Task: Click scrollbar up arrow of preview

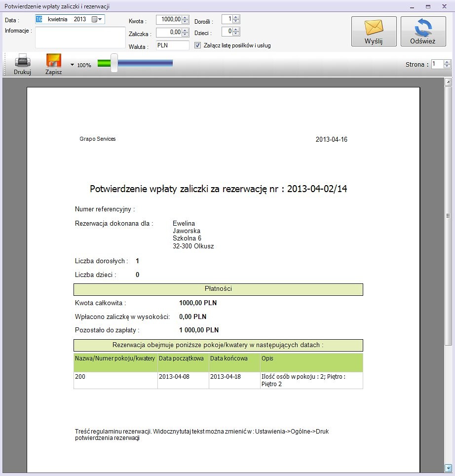Action: 448,81
